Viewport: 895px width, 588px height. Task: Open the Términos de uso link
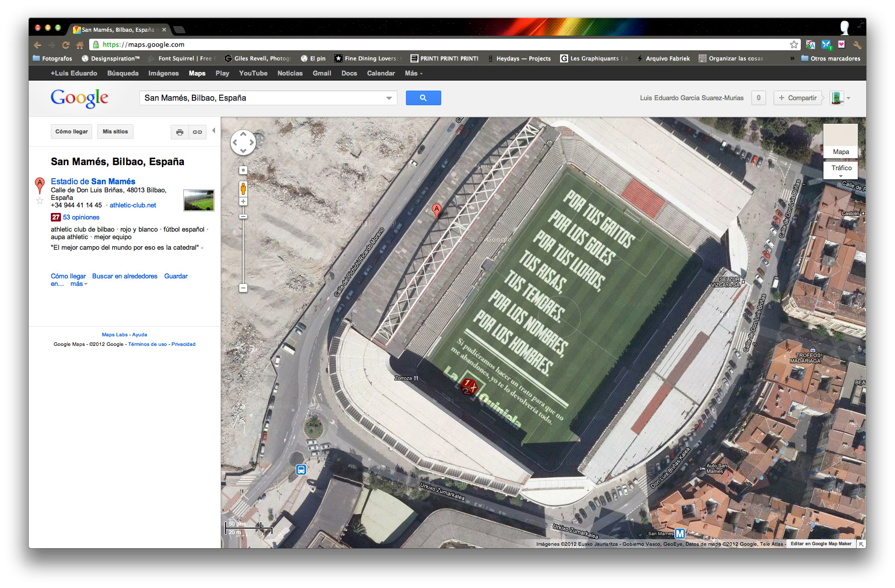148,344
